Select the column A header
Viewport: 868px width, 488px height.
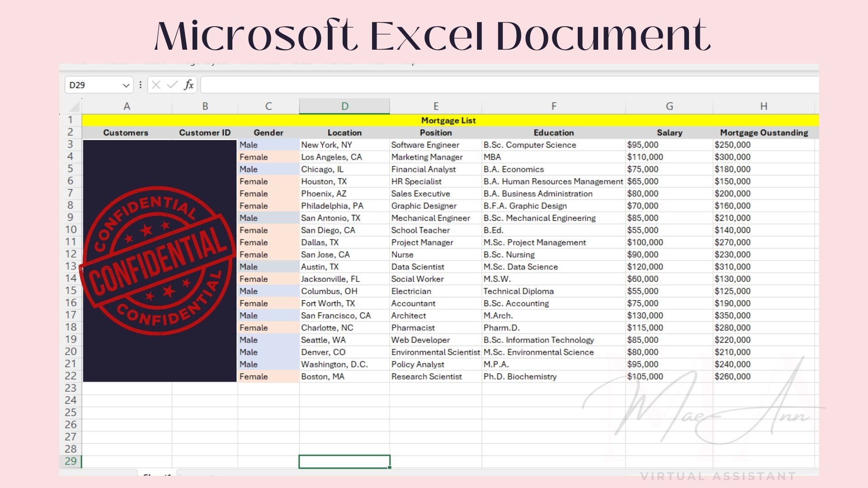coord(127,106)
